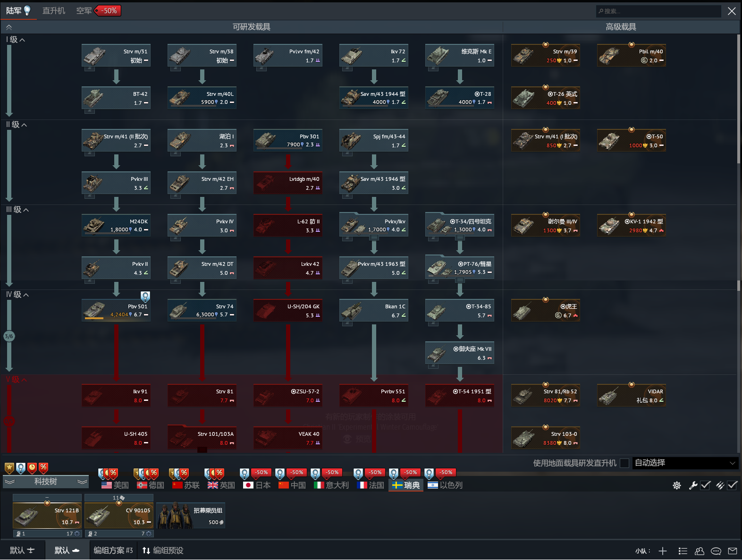Open 编组方案 #3
This screenshot has height=560, width=742.
tap(113, 551)
